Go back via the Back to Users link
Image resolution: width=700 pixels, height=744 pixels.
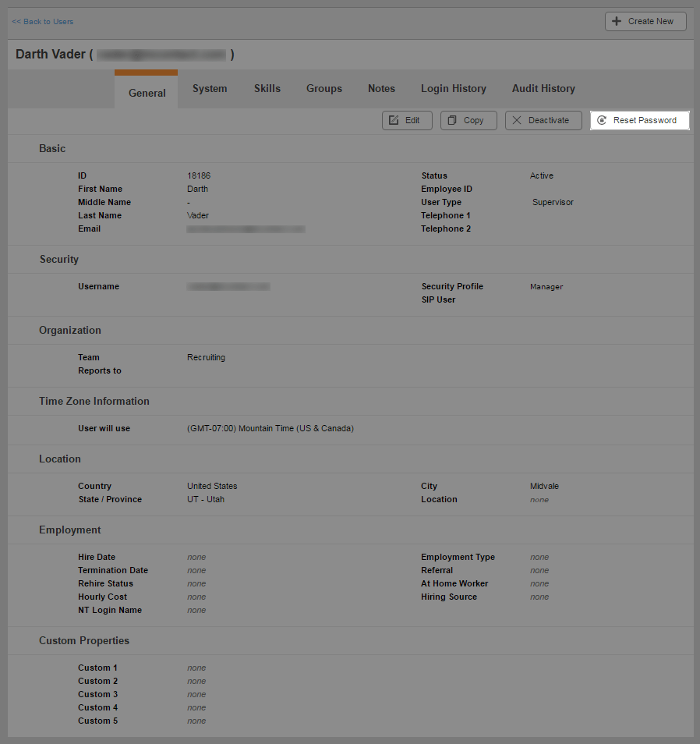(x=43, y=21)
